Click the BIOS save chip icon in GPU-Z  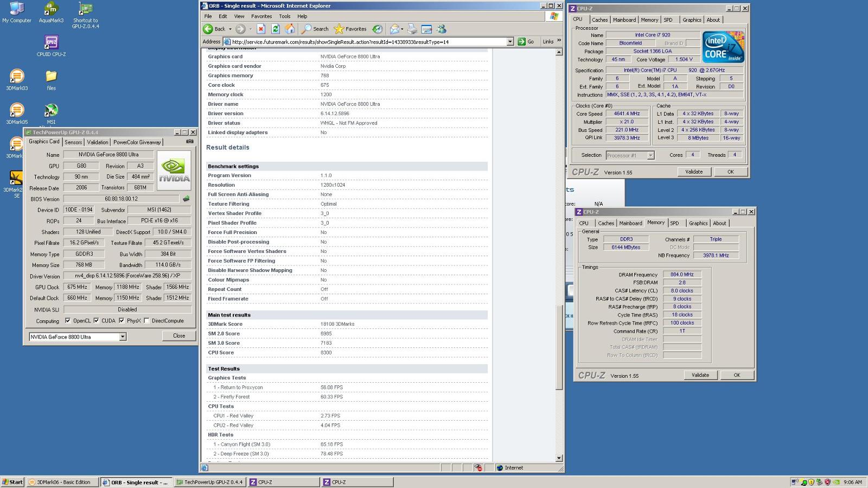pos(186,199)
